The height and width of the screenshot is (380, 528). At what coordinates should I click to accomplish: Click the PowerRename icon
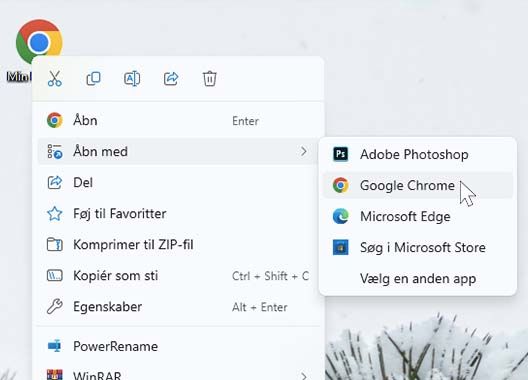(55, 346)
